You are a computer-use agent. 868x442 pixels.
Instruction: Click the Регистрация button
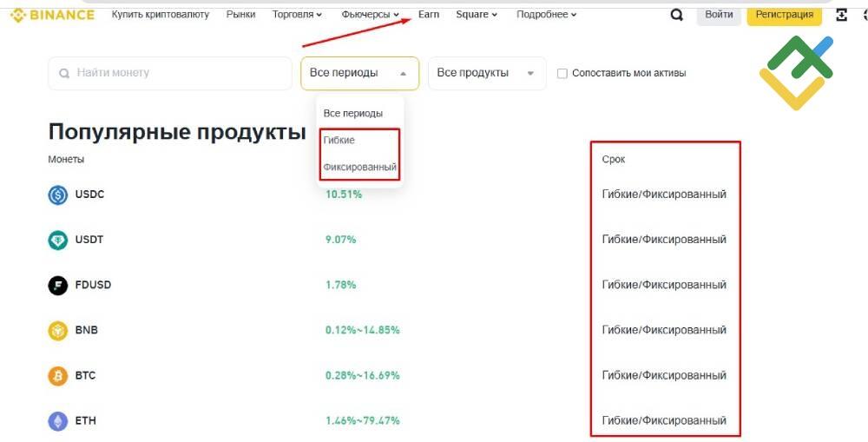click(785, 15)
